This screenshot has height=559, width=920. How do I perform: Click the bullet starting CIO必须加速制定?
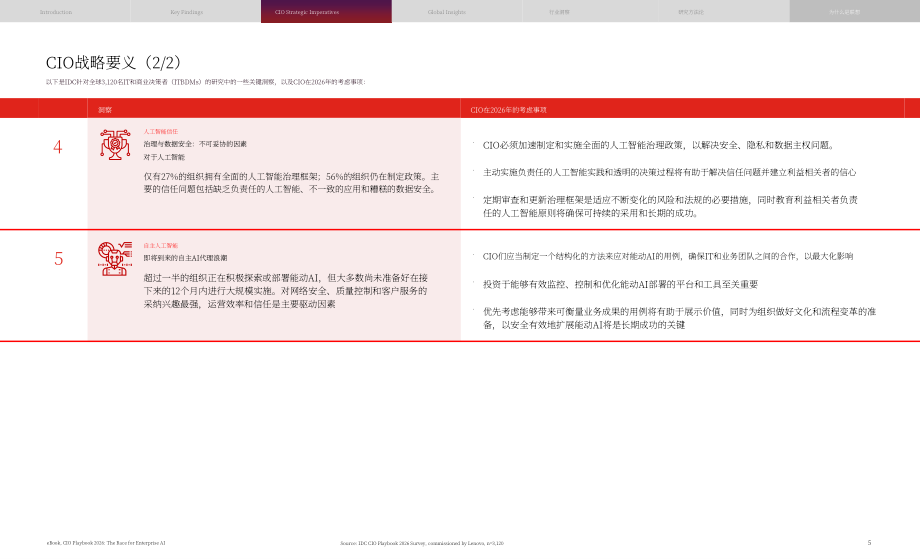(658, 145)
